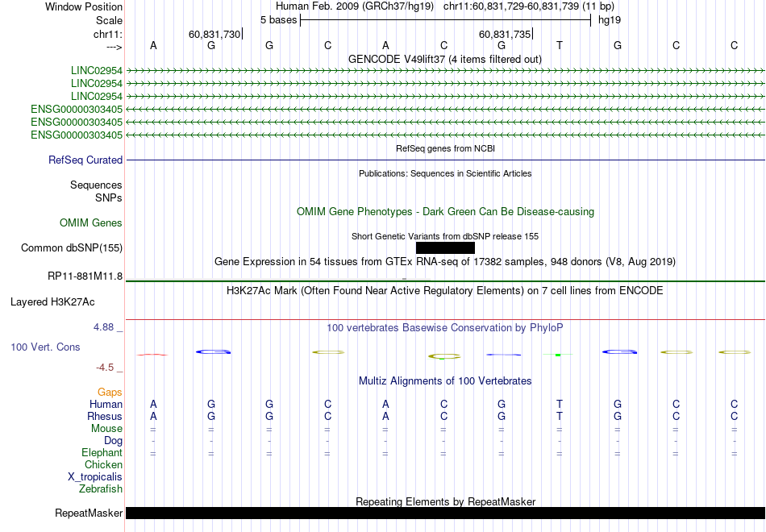Click the 4.88 upper conservation value

pos(104,327)
